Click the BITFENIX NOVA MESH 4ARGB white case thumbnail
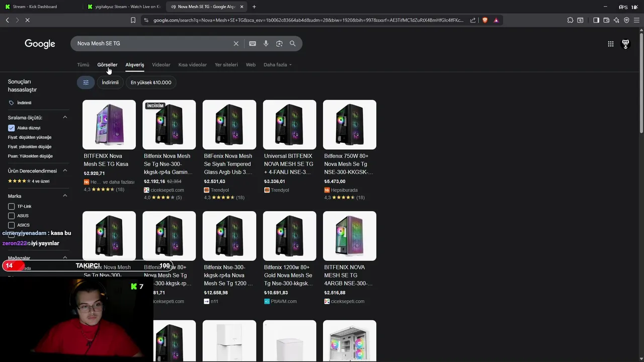The width and height of the screenshot is (644, 362). [x=350, y=236]
